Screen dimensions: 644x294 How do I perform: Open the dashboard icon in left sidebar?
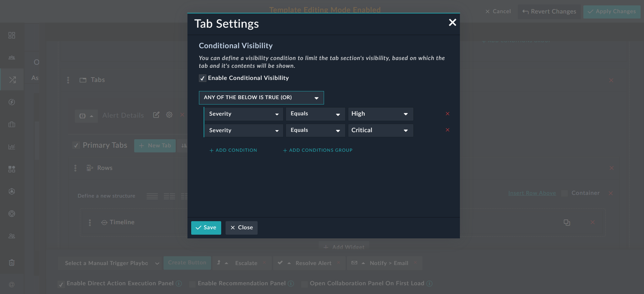click(12, 35)
